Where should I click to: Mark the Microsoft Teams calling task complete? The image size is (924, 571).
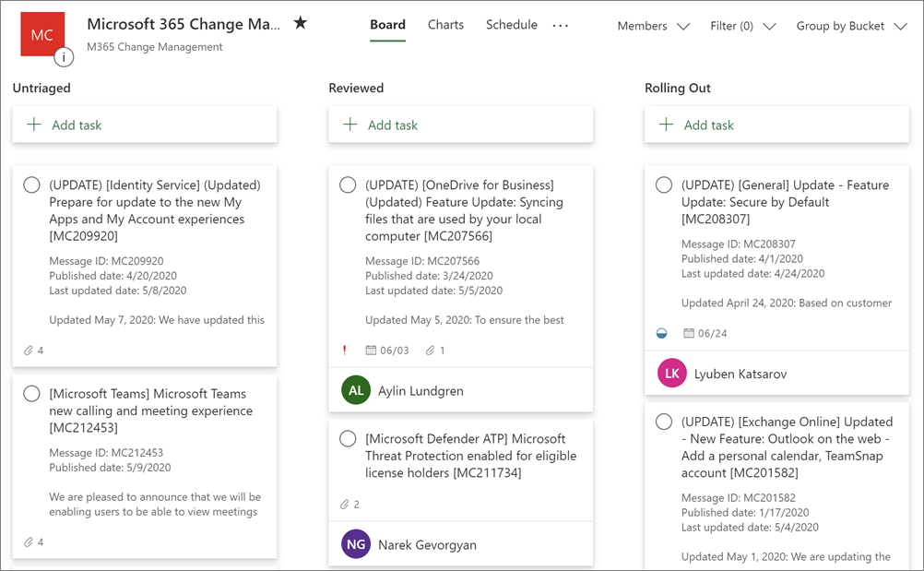[x=31, y=394]
